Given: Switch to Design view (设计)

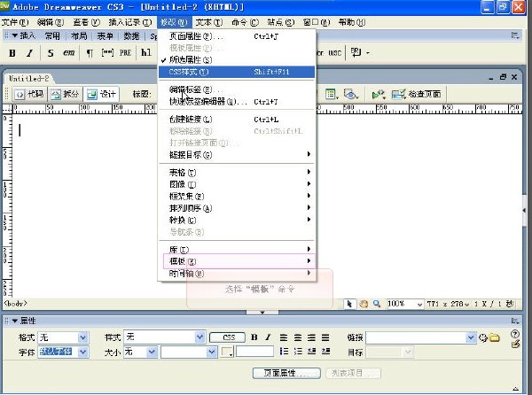Looking at the screenshot, I should tap(101, 94).
